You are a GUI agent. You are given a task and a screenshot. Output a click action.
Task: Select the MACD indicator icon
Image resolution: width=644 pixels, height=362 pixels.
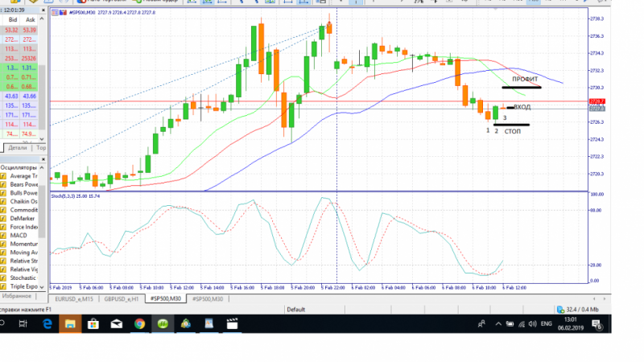(3, 236)
